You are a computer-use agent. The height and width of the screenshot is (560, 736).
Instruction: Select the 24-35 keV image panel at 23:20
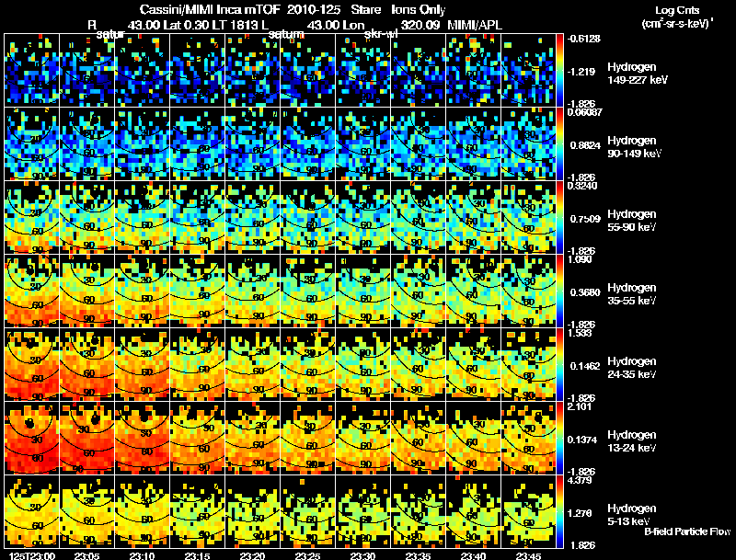tap(253, 365)
